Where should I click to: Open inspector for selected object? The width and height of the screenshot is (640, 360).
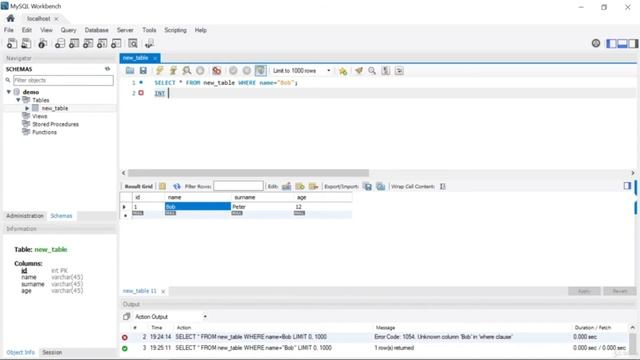click(42, 43)
